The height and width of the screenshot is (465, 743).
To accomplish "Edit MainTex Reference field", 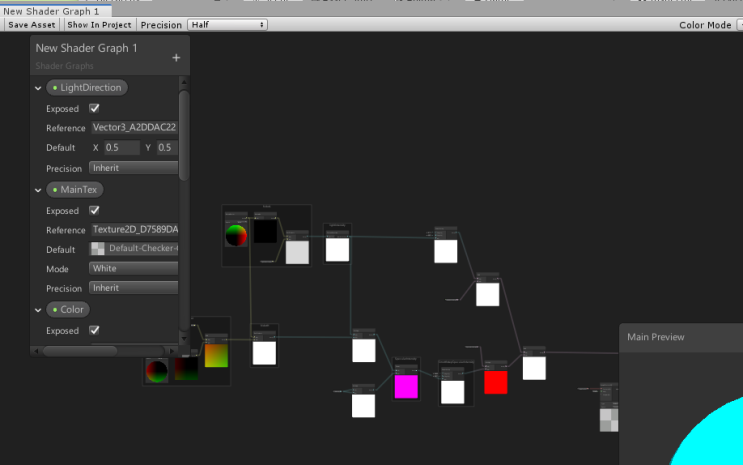I will point(134,229).
